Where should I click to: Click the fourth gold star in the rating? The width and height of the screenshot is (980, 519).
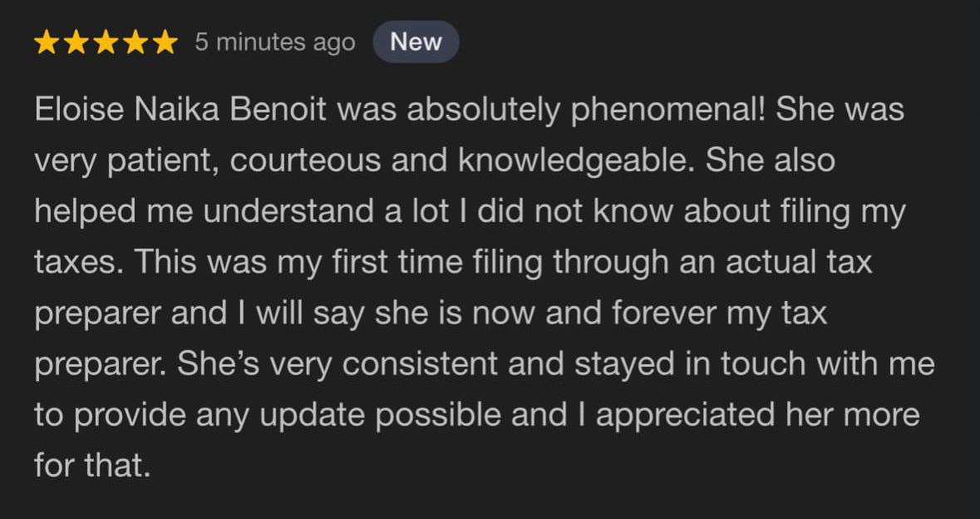[135, 42]
